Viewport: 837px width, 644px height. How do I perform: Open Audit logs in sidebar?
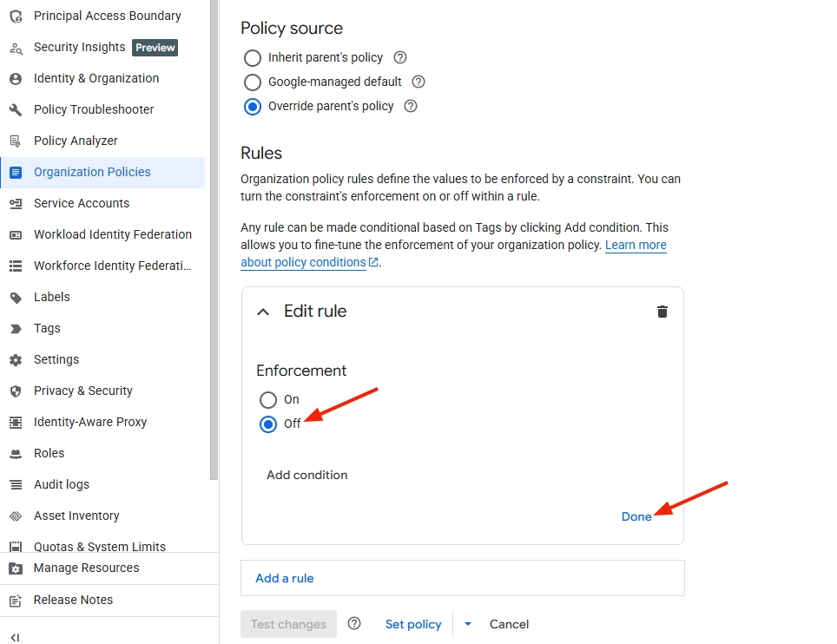[x=62, y=484]
